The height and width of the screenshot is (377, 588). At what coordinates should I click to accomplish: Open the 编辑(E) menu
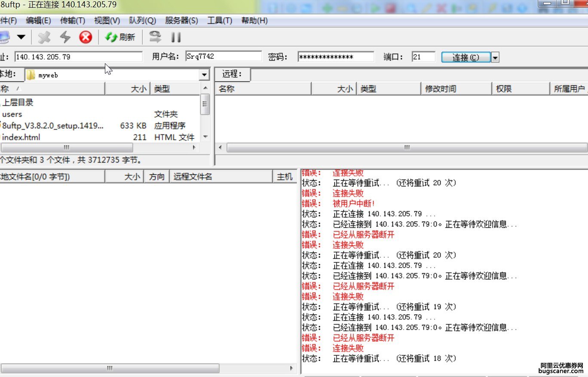38,20
